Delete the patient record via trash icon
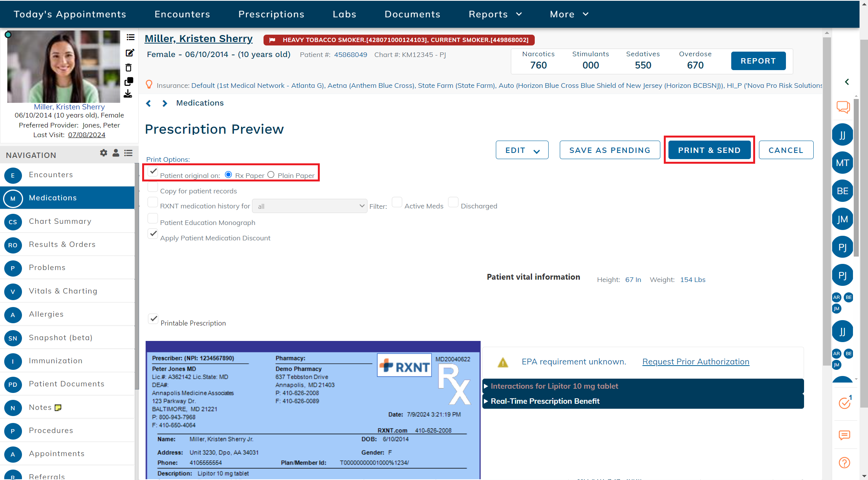Image resolution: width=868 pixels, height=480 pixels. (129, 67)
